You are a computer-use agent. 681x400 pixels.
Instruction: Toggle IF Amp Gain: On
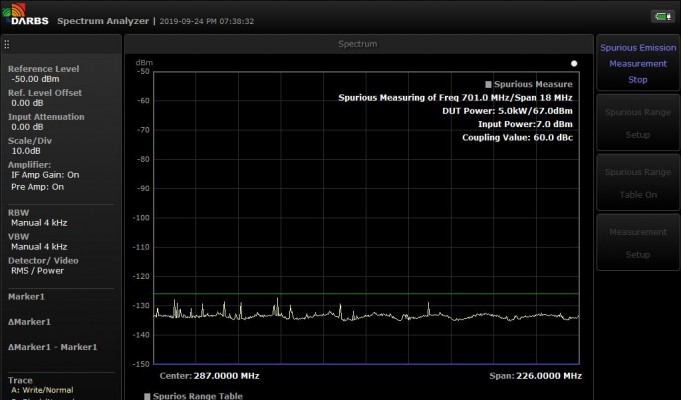tap(45, 175)
